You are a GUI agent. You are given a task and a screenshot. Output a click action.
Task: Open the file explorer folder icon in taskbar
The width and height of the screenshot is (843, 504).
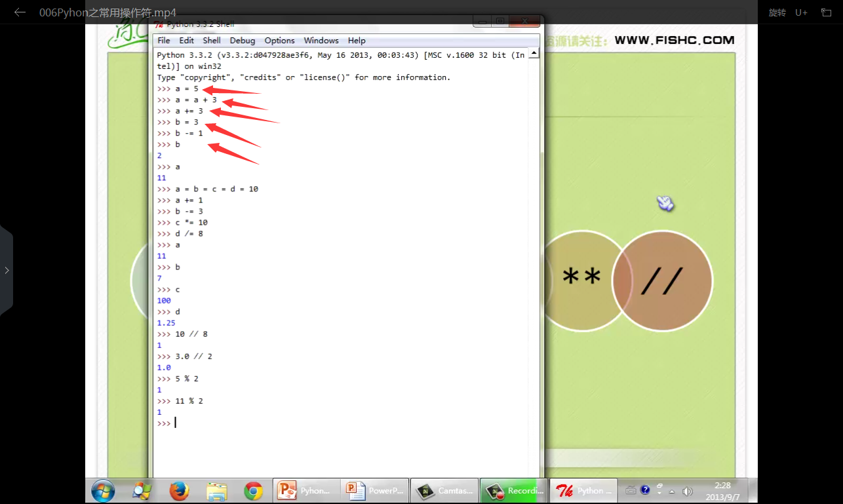pos(216,490)
